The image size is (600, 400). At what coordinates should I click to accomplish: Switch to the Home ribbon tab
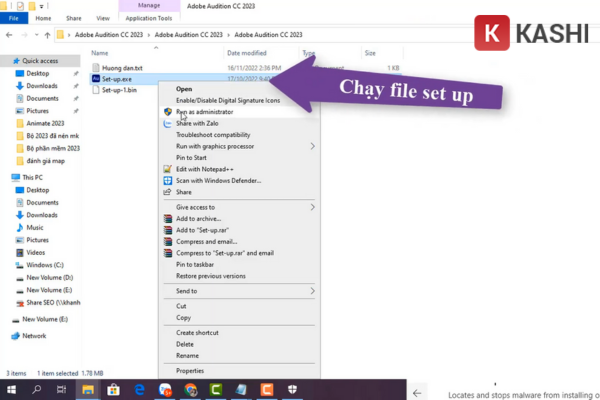[43, 18]
